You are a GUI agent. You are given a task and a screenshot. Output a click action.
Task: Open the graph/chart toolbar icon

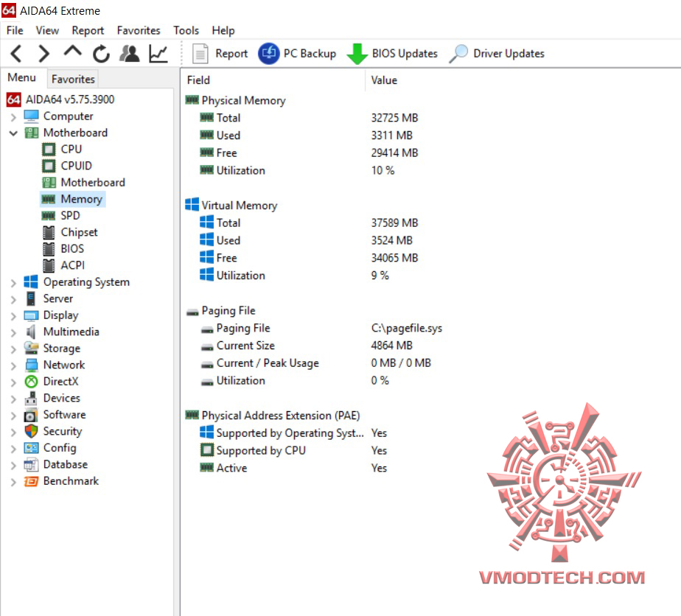pos(159,53)
